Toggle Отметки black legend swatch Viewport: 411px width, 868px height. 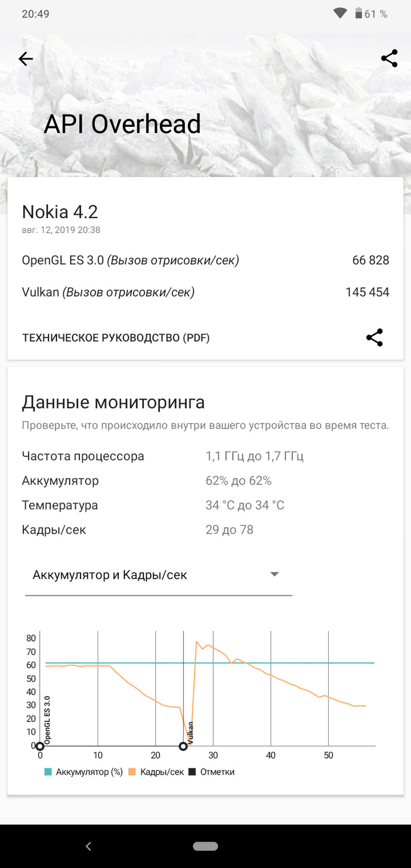192,772
